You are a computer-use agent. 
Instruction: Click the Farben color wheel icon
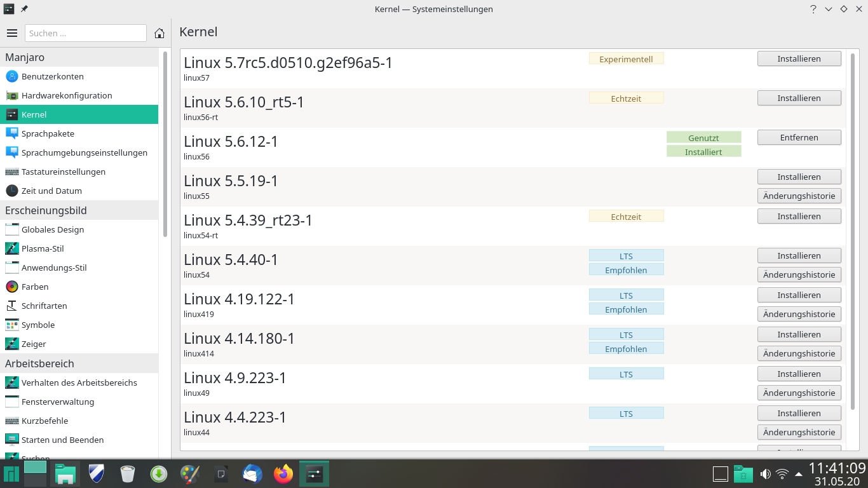11,287
